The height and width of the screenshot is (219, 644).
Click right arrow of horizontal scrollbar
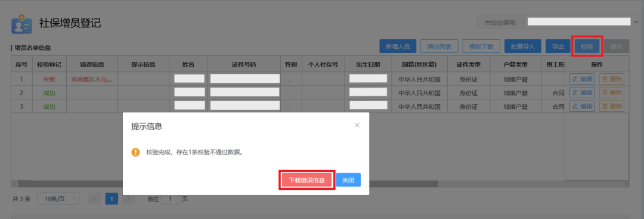[x=626, y=184]
